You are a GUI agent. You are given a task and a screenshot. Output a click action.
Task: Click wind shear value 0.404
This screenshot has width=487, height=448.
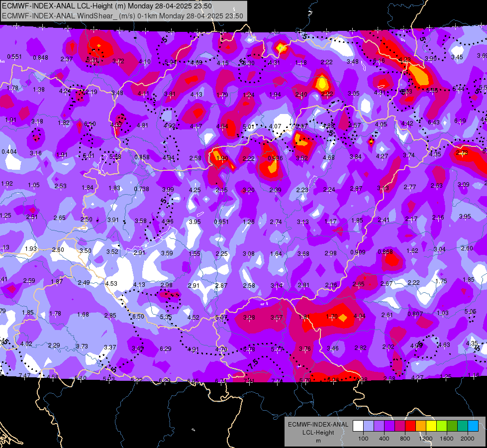[x=9, y=152]
